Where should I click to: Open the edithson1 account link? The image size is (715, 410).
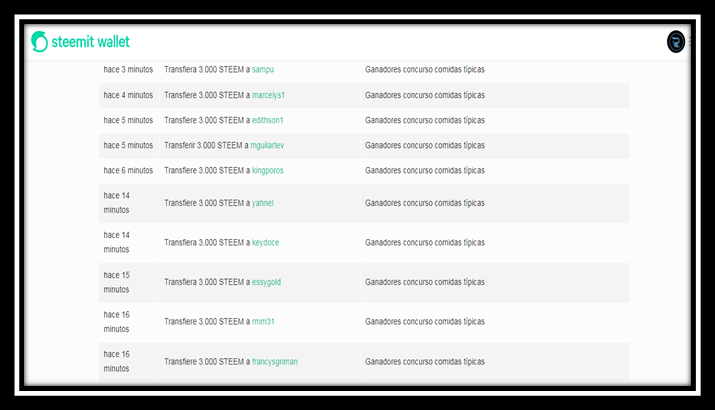(x=267, y=120)
